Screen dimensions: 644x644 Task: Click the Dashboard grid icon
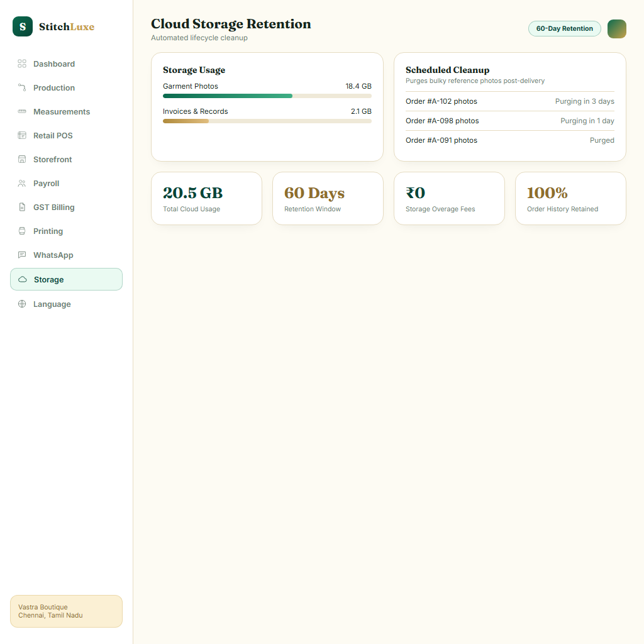[x=22, y=64]
